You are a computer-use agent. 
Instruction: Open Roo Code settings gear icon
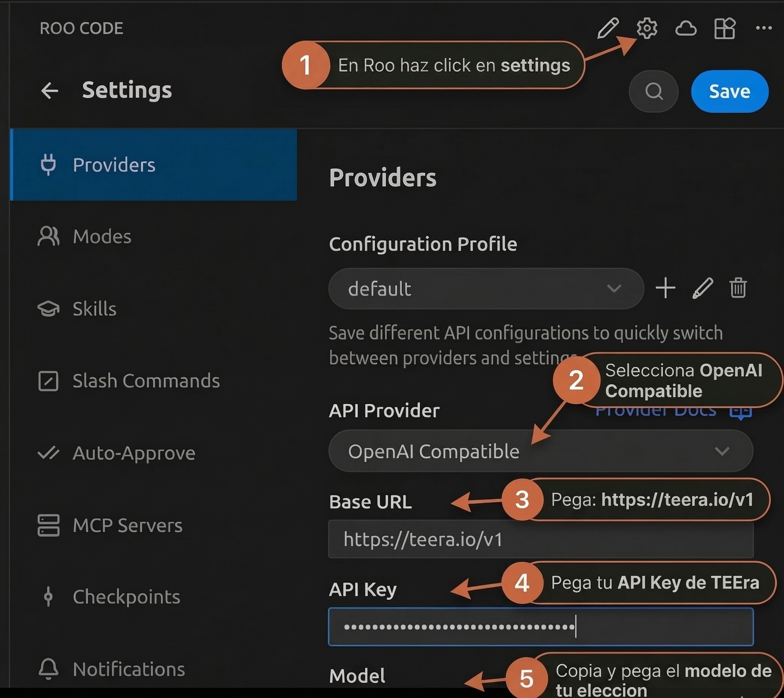tap(647, 28)
